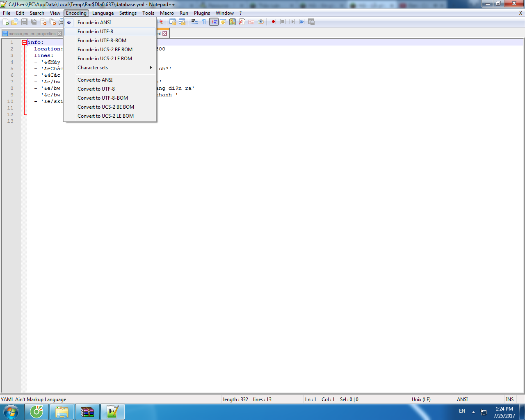Image resolution: width=525 pixels, height=420 pixels.
Task: Open the Macro menu
Action: pos(167,13)
